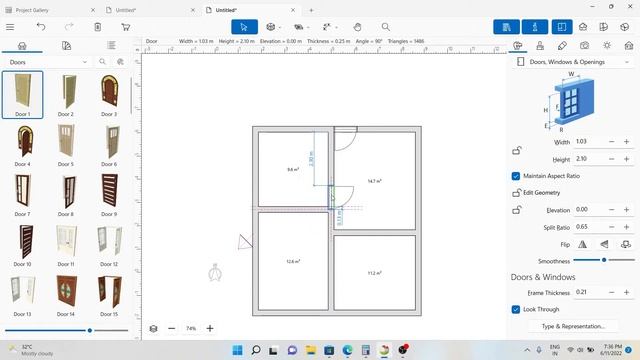This screenshot has height=360, width=640.
Task: Decrease the Height value
Action: (x=611, y=159)
